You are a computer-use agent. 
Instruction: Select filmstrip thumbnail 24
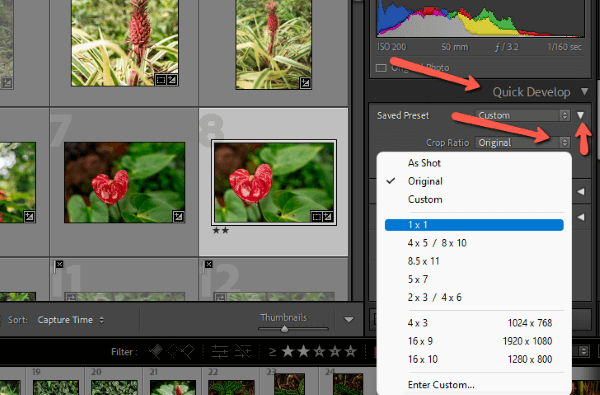tap(348, 384)
